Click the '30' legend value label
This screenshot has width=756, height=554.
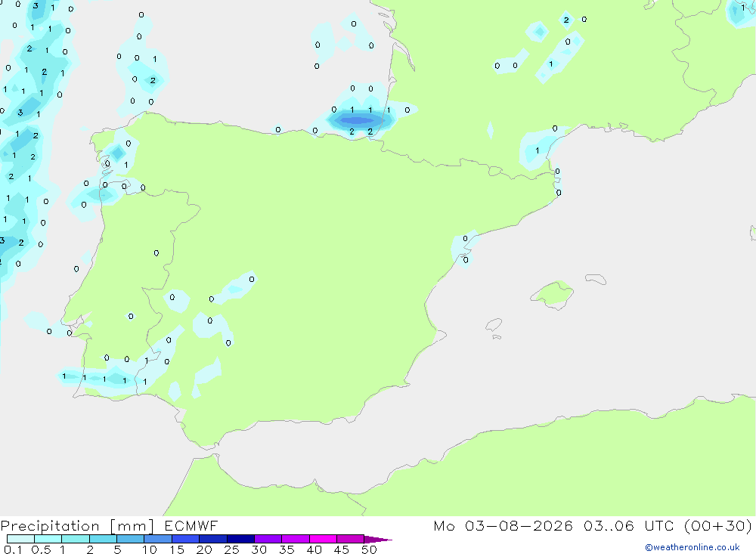click(x=259, y=549)
